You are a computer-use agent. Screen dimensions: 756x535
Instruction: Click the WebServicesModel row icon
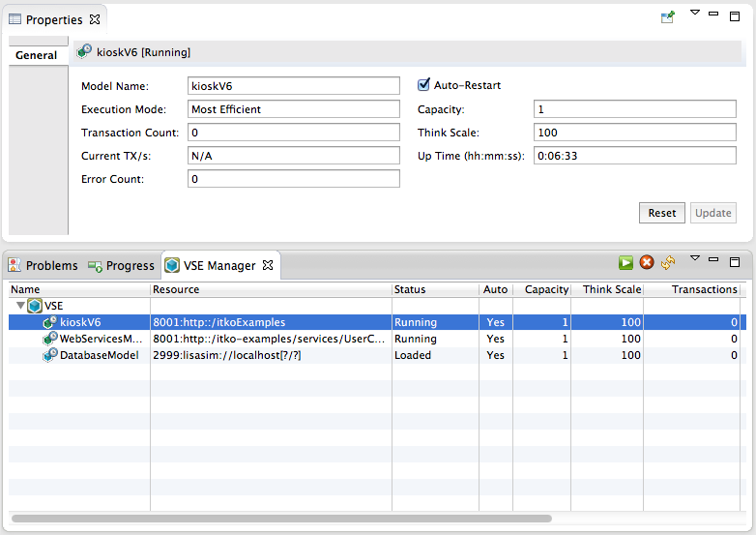tap(50, 339)
